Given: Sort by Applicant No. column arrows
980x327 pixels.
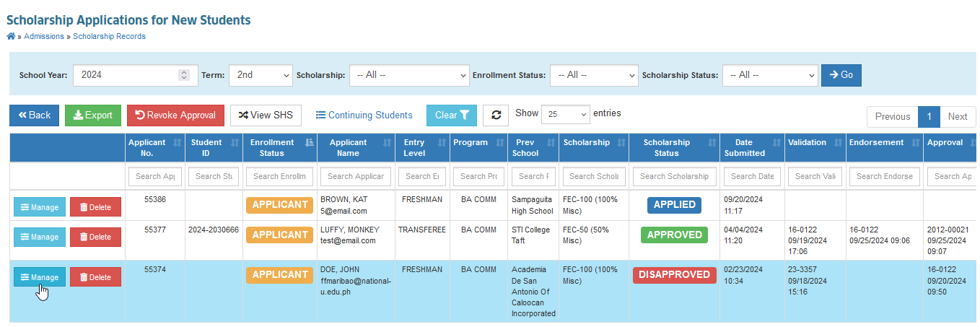Looking at the screenshot, I should click(x=177, y=143).
